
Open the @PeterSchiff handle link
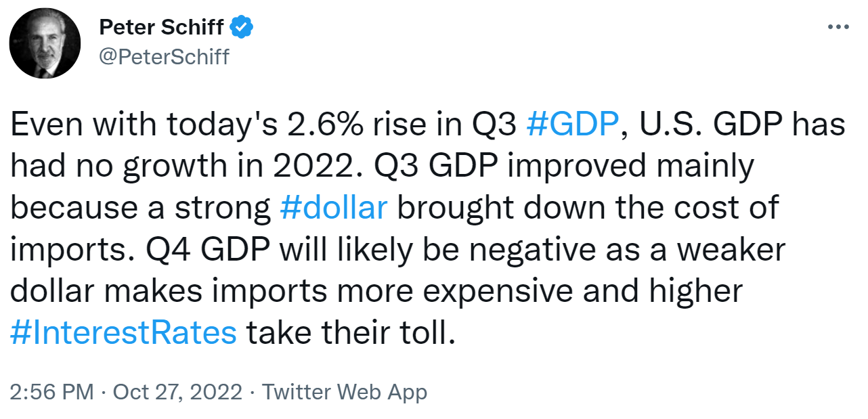point(164,57)
